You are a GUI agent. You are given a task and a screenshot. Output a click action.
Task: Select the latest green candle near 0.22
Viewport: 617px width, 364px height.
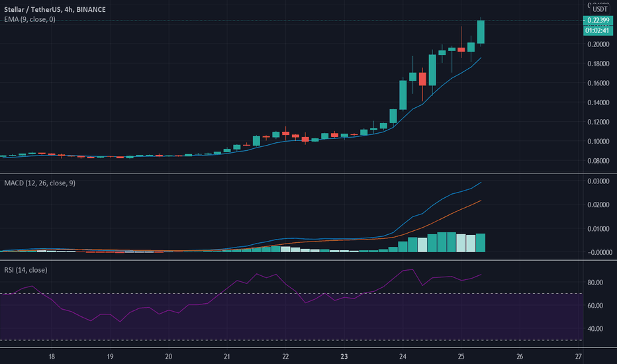coord(481,32)
